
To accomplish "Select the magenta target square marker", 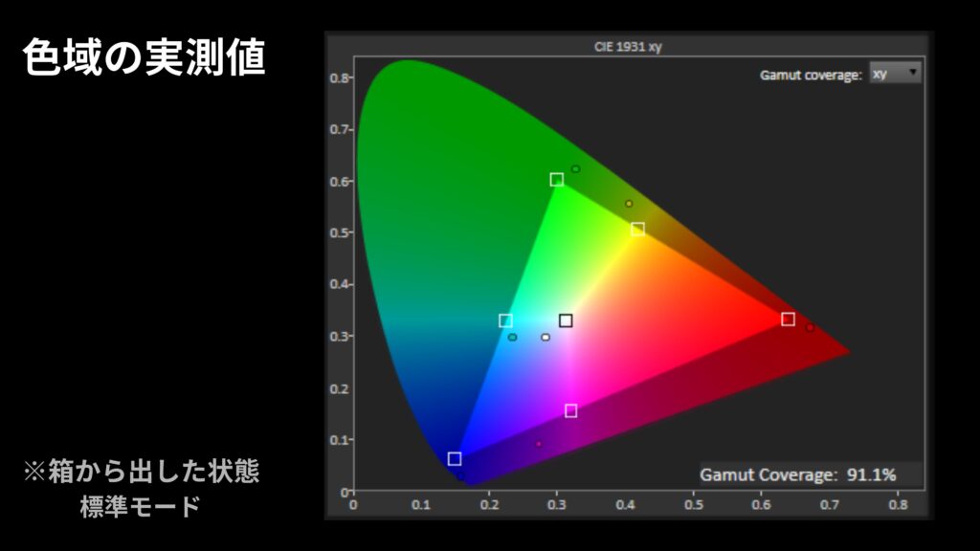I will click(x=570, y=410).
